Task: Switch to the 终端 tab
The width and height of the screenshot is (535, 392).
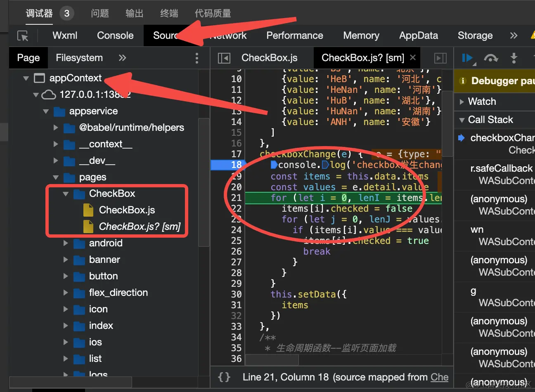Action: [x=169, y=13]
